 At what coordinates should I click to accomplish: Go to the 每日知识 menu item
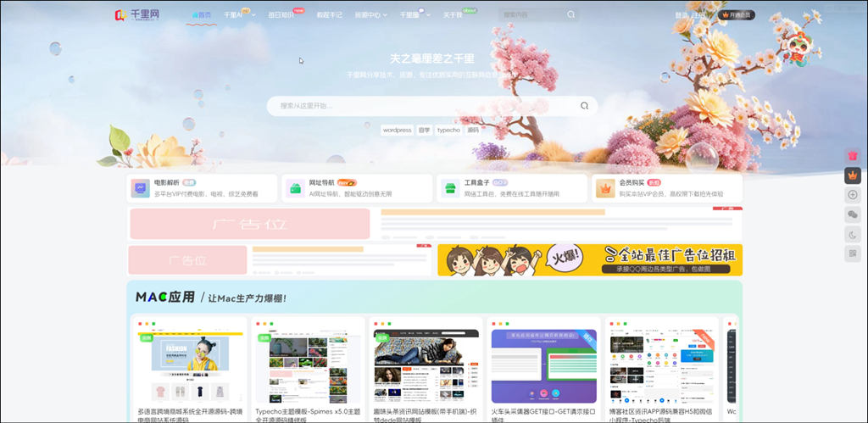tap(281, 15)
